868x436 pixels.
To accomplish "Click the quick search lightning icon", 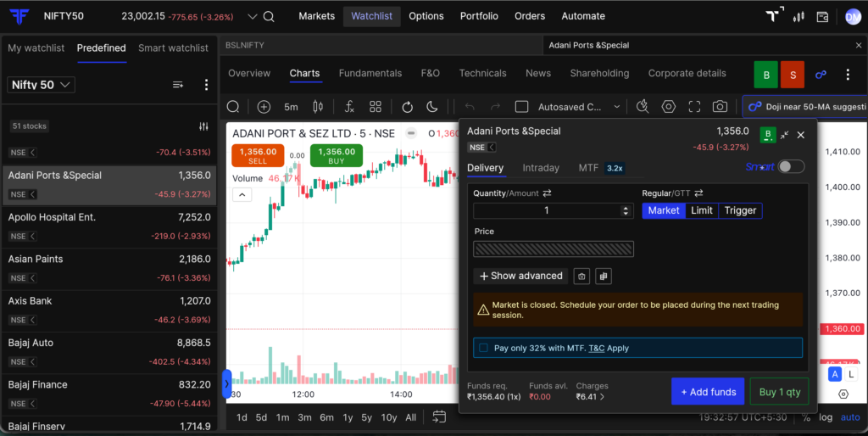I will tap(643, 106).
